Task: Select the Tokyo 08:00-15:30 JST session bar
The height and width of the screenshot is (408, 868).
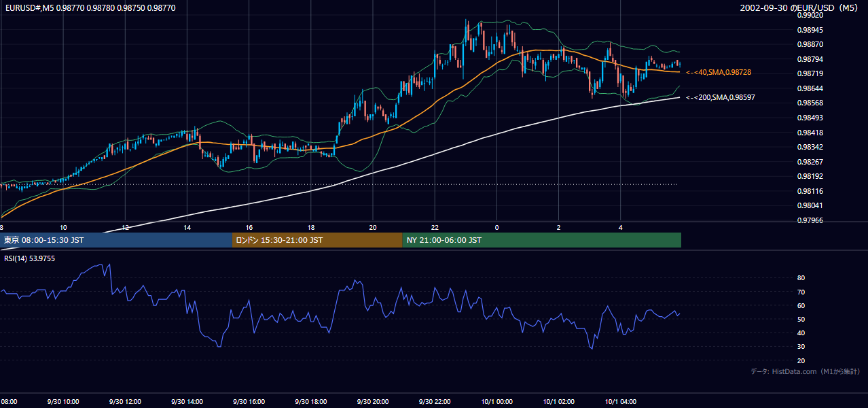Action: 116,240
